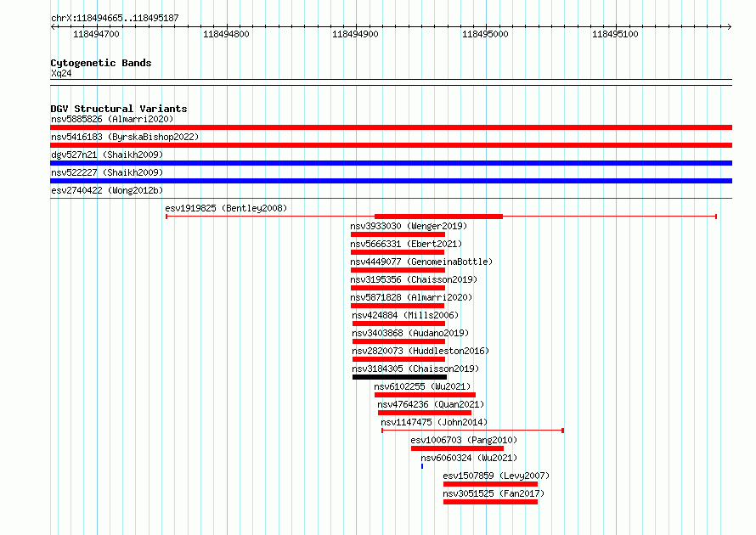Select the blue bar for nsv522227
This screenshot has height=535, width=756.
[x=391, y=181]
